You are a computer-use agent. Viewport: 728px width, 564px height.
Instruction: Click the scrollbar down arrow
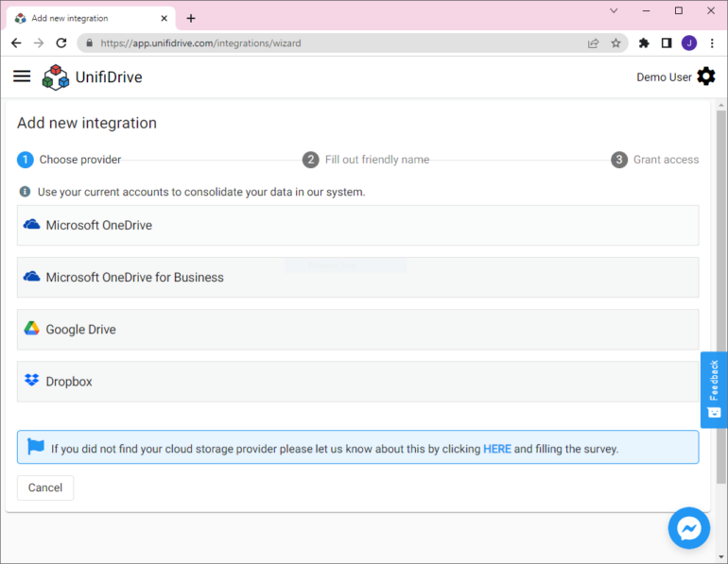(x=721, y=556)
